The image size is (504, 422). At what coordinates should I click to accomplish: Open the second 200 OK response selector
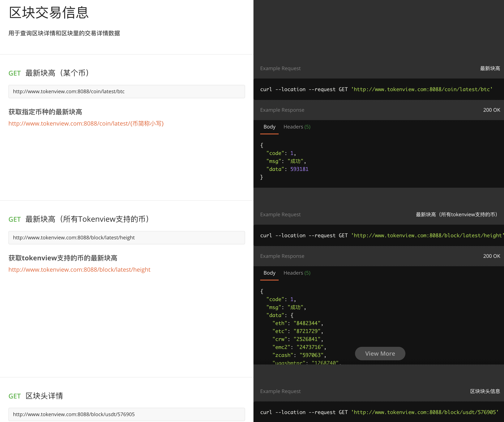coord(492,256)
